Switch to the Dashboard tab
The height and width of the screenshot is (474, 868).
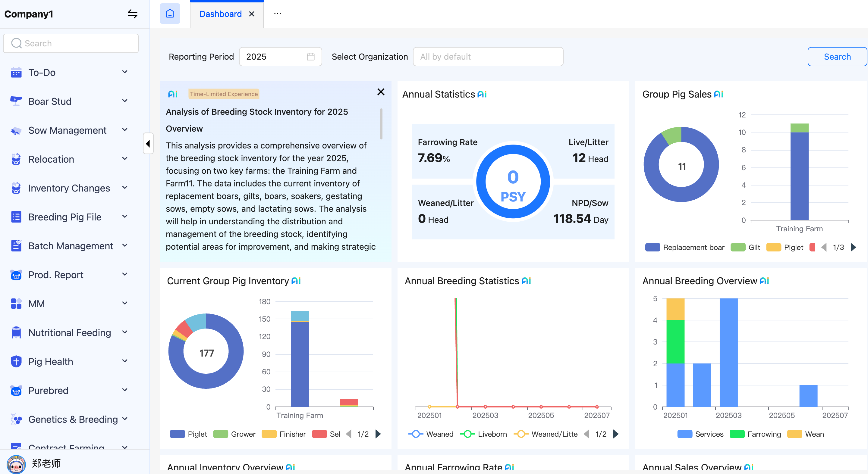click(220, 14)
